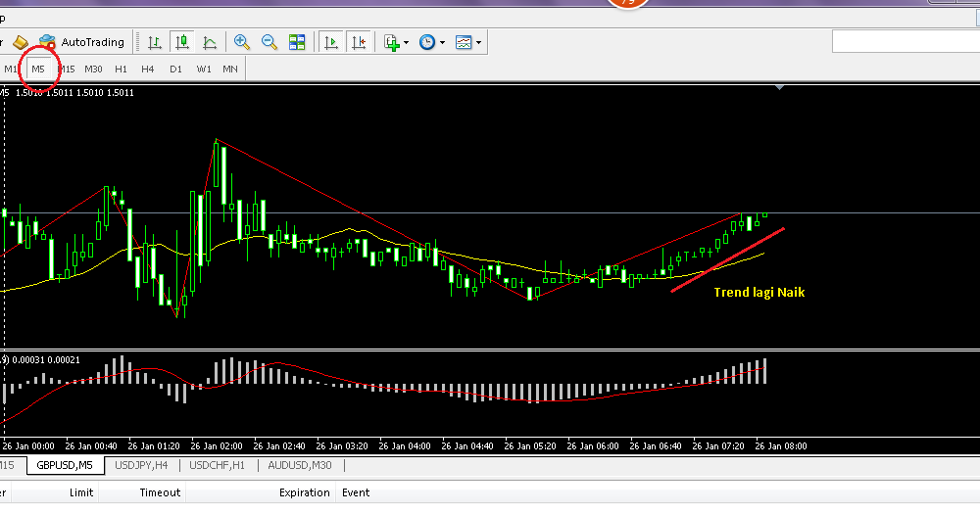The height and width of the screenshot is (514, 980).
Task: Click the 26 Jan 06:00 time label
Action: [x=593, y=445]
